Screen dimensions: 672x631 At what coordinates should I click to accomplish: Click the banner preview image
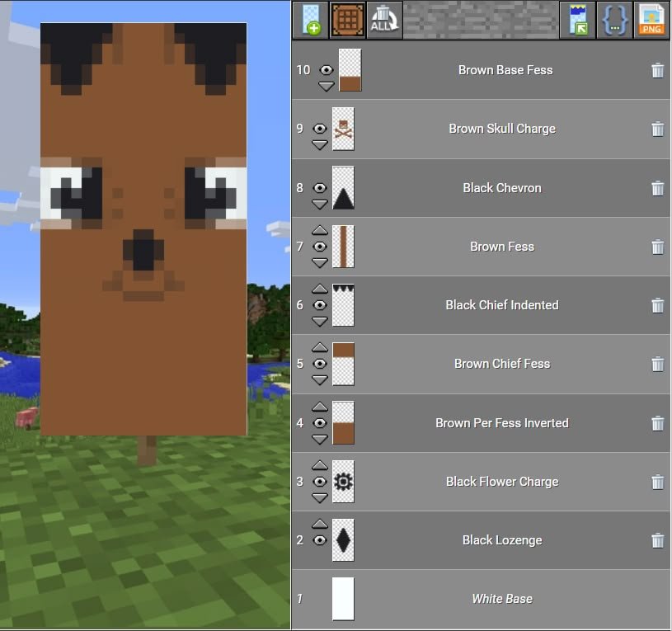coord(143,229)
